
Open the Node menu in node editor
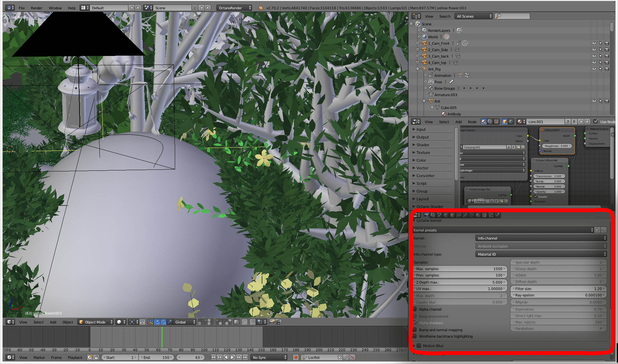click(x=472, y=122)
